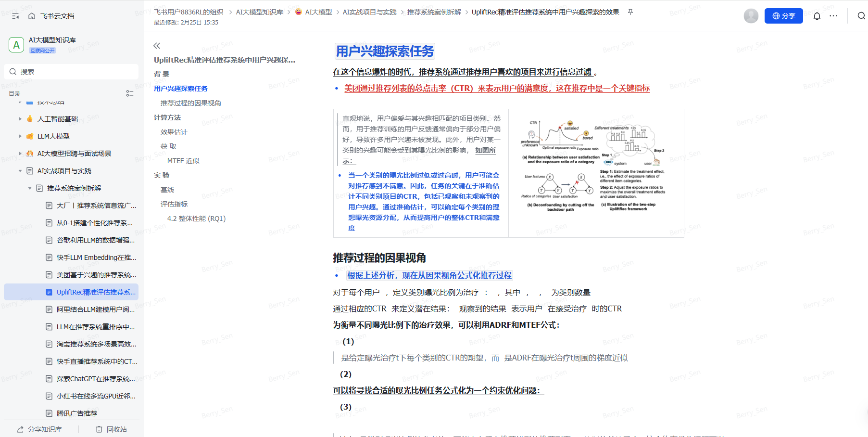The image size is (868, 437).
Task: Jump to outline heading 效果估计
Action: pos(174,132)
